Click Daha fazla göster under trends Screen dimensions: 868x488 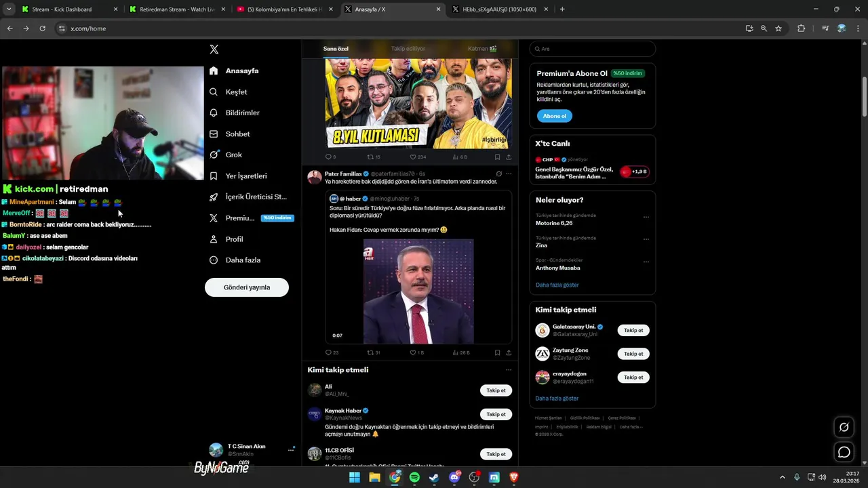(x=557, y=285)
